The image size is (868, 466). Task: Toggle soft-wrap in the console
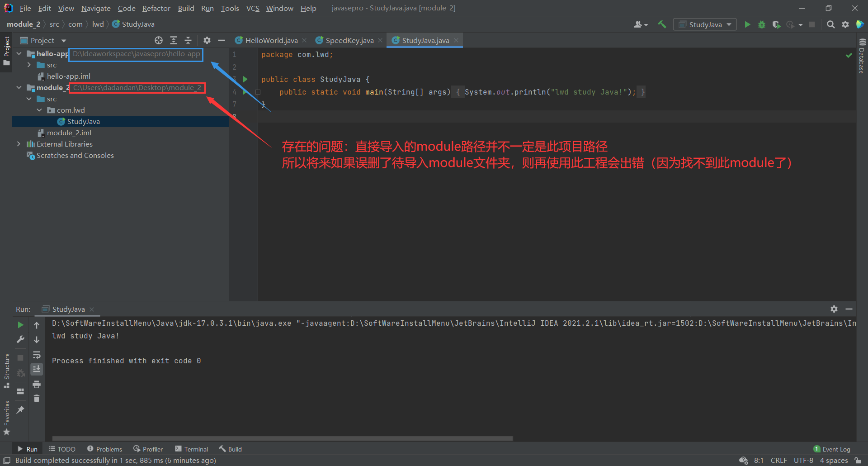(x=37, y=355)
